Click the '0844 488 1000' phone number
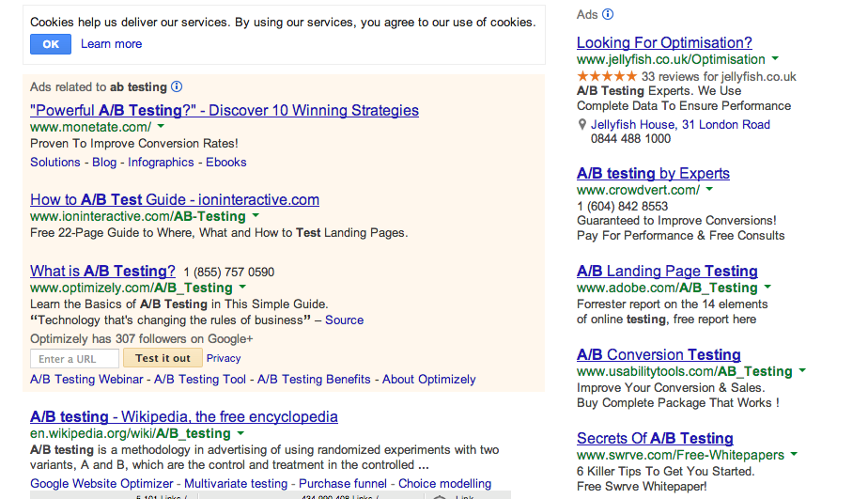This screenshot has width=868, height=499. (630, 139)
